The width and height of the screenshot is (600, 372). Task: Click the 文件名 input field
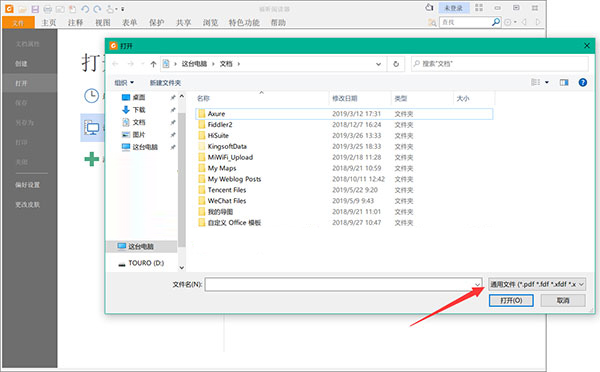343,284
